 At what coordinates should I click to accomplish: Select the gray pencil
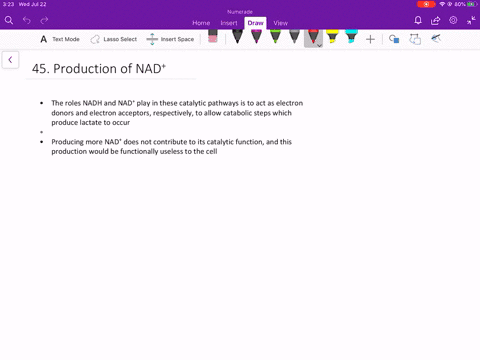click(x=294, y=37)
